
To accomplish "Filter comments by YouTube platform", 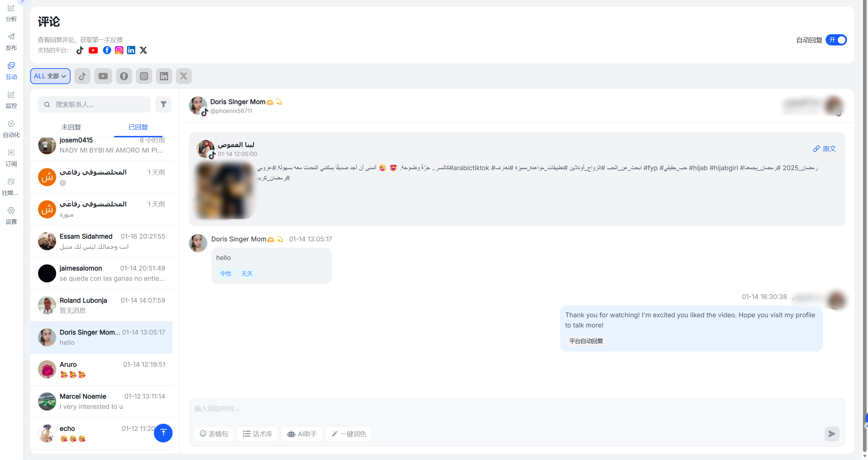I will (103, 76).
